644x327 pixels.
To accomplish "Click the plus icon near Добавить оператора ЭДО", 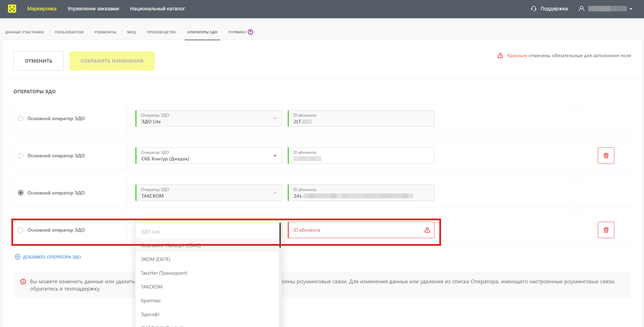I will [x=18, y=257].
